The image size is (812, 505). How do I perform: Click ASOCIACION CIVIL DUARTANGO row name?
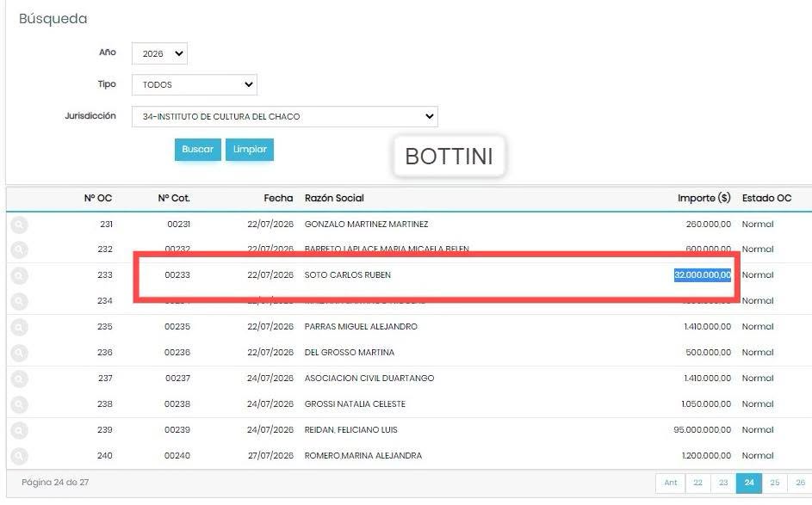[369, 379]
